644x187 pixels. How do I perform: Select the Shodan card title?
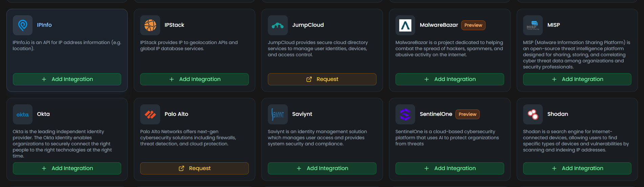(x=558, y=114)
